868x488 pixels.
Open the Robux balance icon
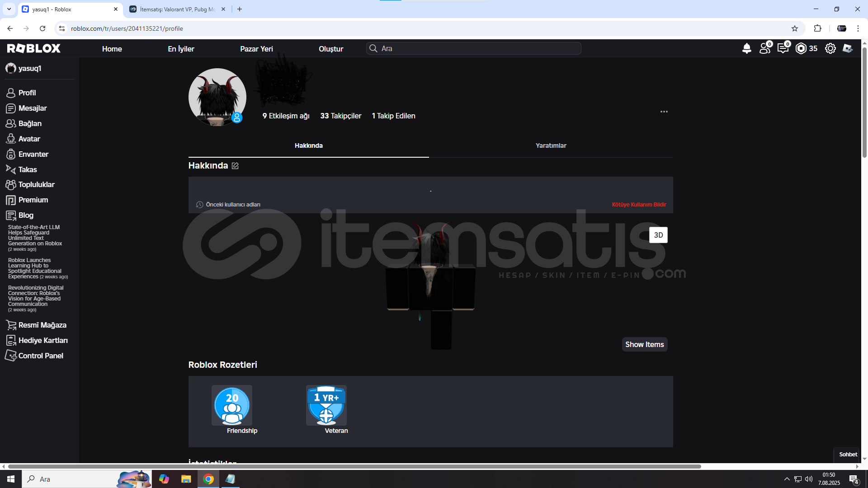[x=801, y=48]
